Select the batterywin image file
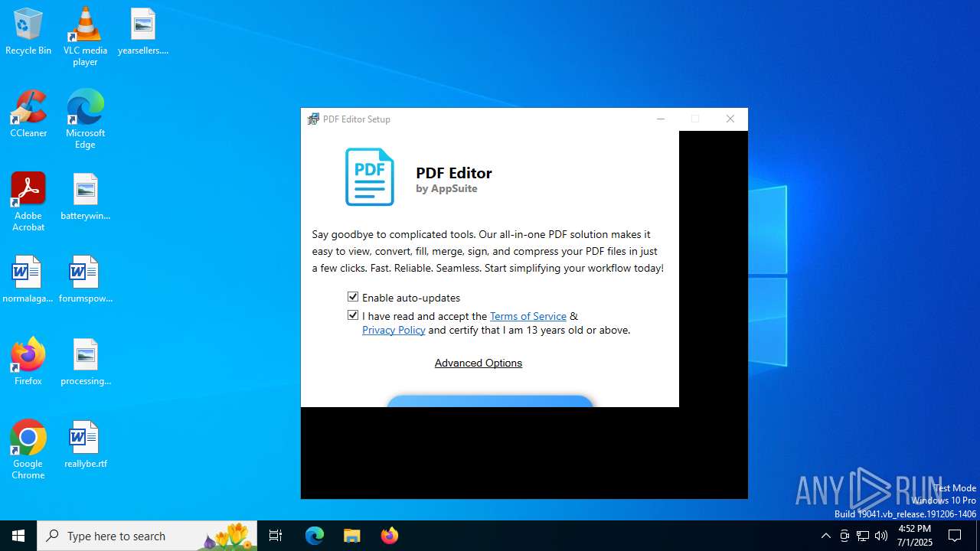The height and width of the screenshot is (551, 980). (85, 197)
